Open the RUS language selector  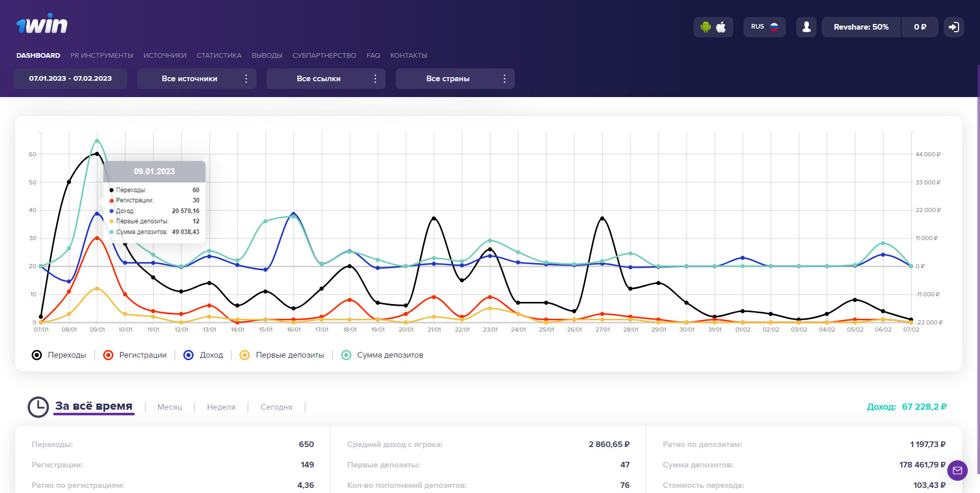tap(764, 27)
